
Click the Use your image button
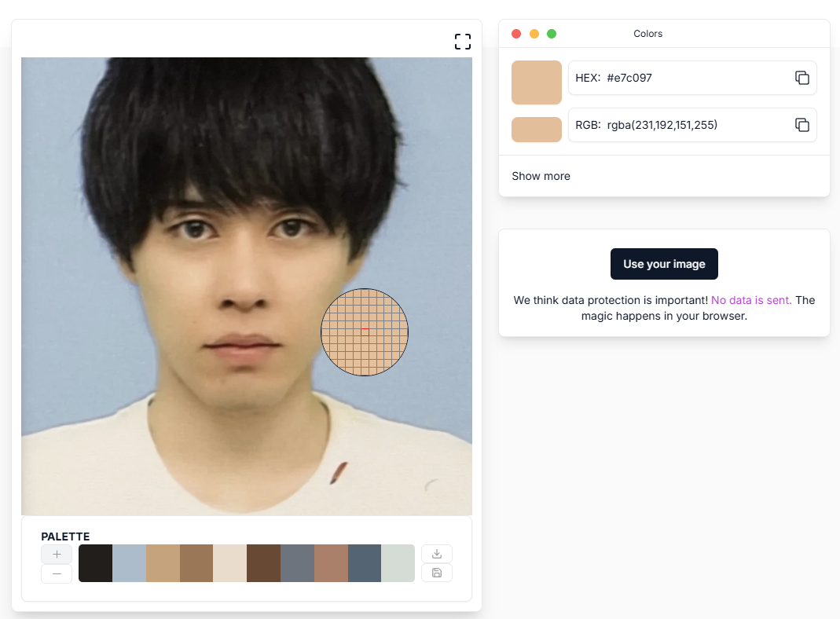[664, 264]
